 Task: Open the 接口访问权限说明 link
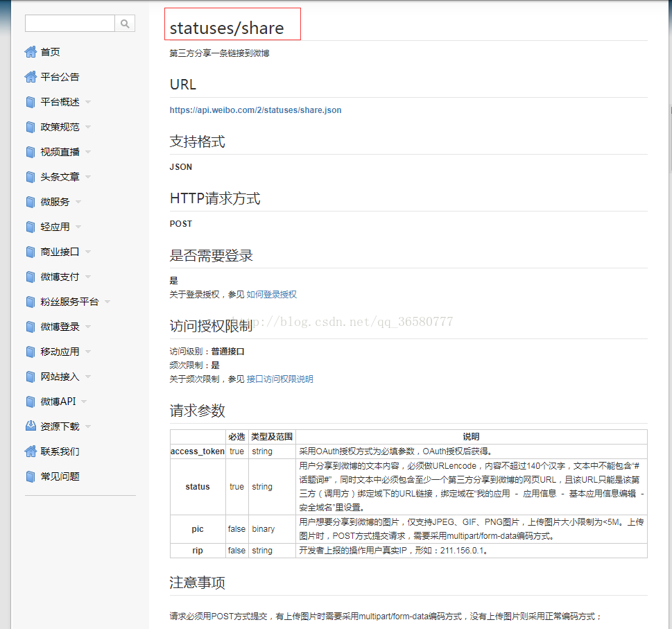tap(280, 379)
